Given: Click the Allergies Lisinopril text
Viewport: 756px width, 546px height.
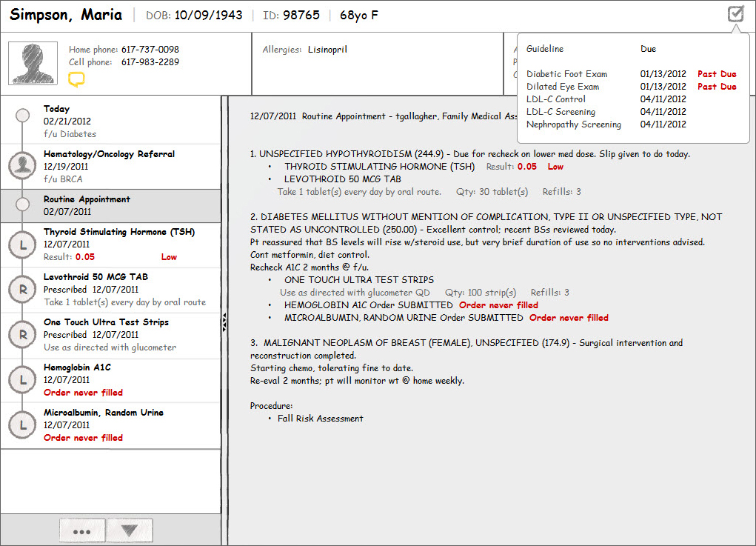Looking at the screenshot, I should 305,49.
